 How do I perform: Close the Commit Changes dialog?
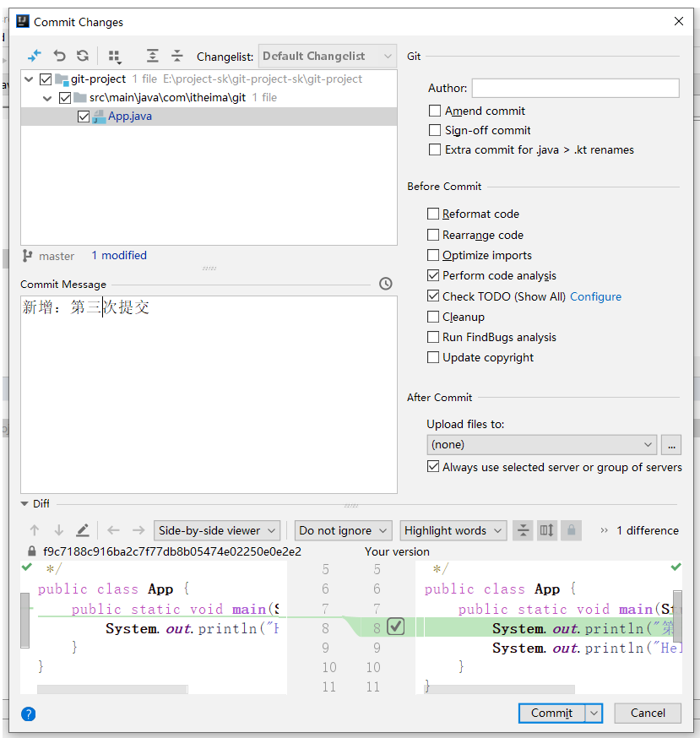point(678,21)
